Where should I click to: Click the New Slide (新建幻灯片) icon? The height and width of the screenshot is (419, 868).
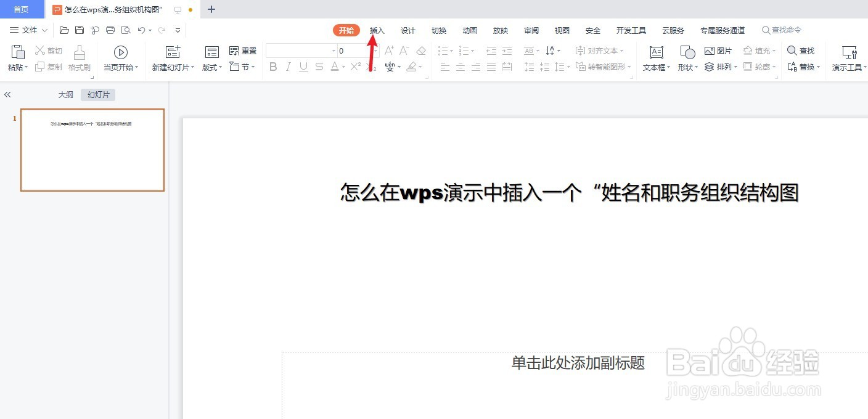pos(173,52)
